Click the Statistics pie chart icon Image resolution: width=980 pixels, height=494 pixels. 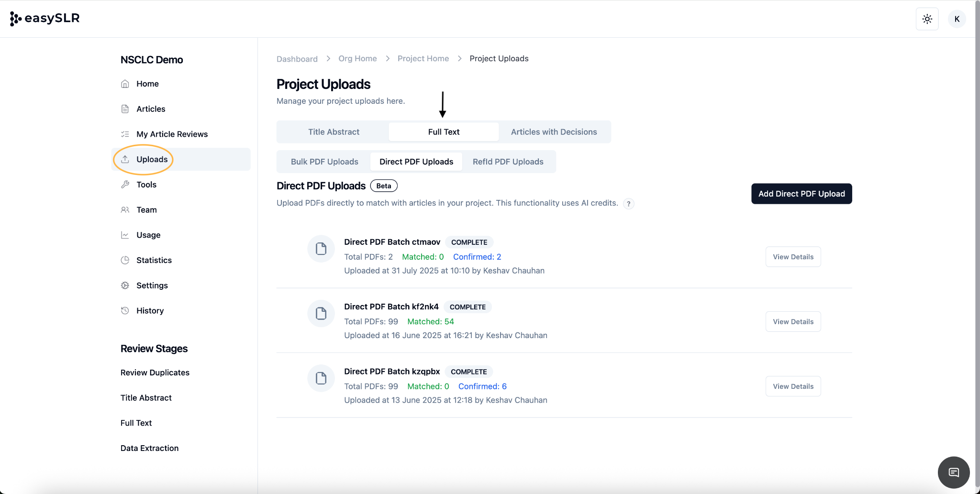click(125, 260)
